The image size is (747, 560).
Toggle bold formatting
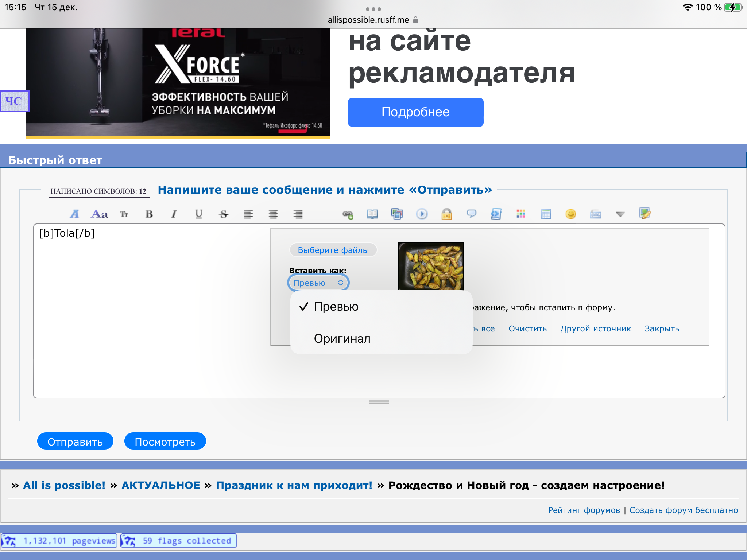coord(149,214)
